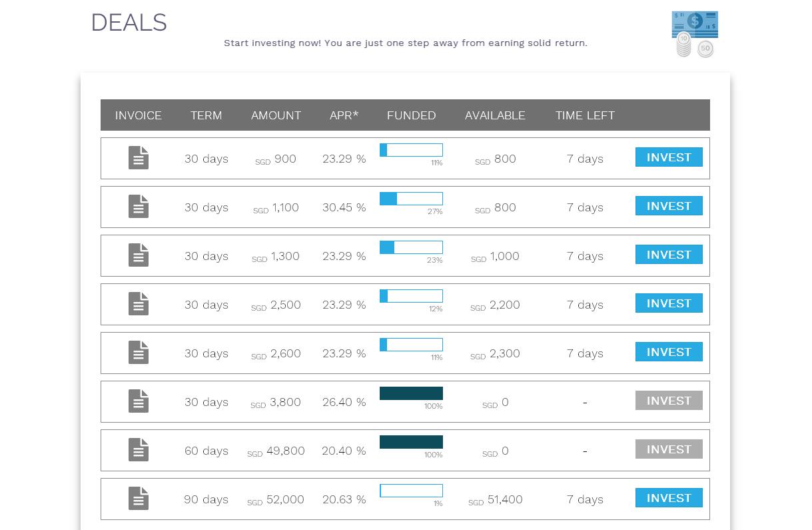Invest in the 90 days SGD 52,000 deal
Viewport: 812px width, 530px height.
click(x=669, y=498)
